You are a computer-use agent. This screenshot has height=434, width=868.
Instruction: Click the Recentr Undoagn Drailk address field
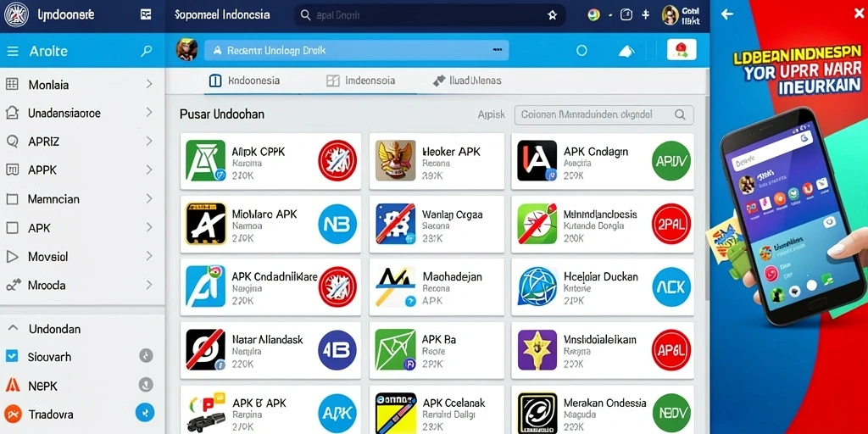(x=357, y=50)
